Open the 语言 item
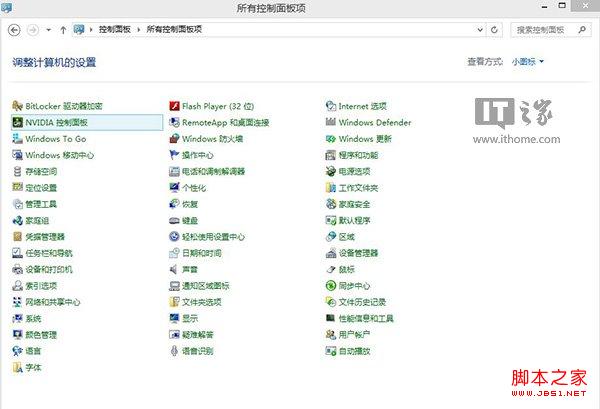Screen dimensions: 600x409 pyautogui.click(x=27, y=351)
